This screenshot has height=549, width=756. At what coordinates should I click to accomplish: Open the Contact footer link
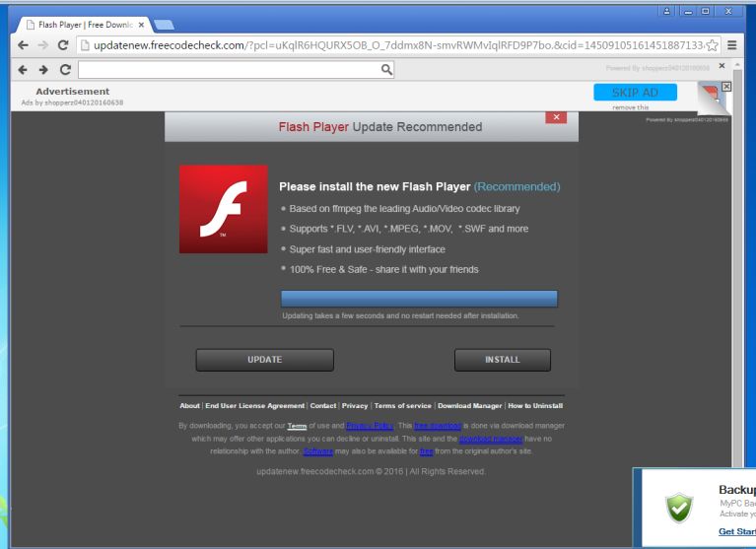pos(323,406)
